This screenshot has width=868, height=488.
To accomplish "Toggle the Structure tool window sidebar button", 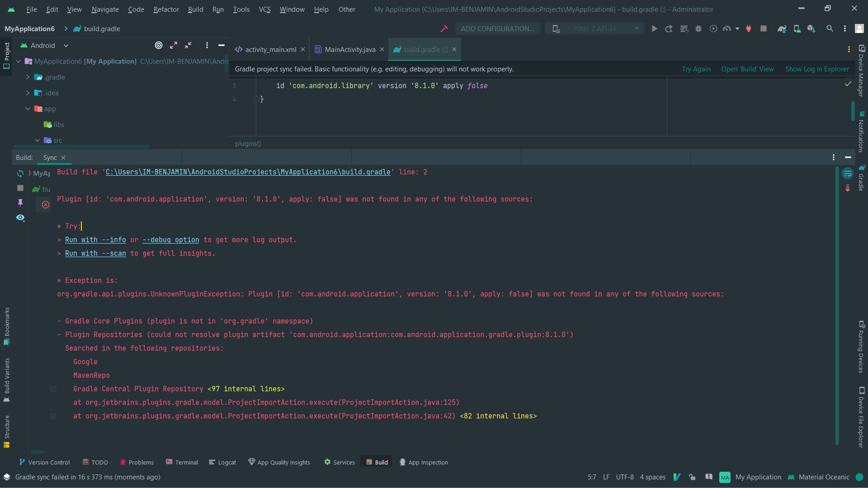I will pyautogui.click(x=6, y=432).
